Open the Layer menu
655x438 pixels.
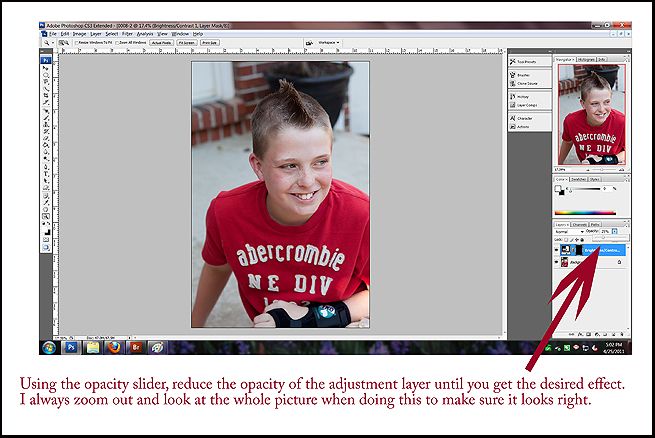96,34
